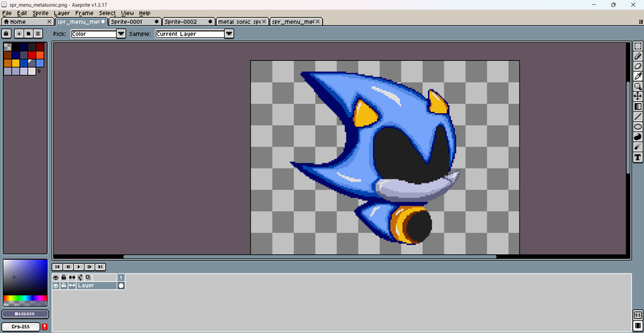Open the View menu
This screenshot has height=333, width=644.
tap(127, 13)
